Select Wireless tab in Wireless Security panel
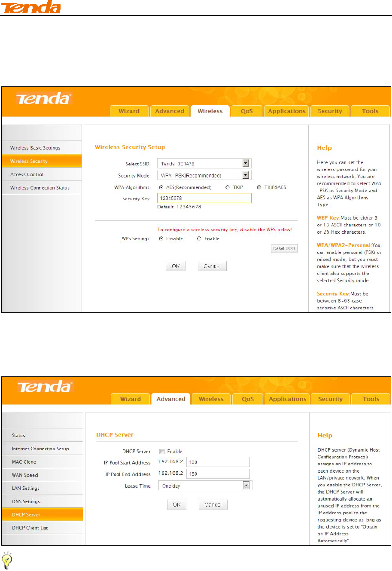This screenshot has width=392, height=571. click(210, 111)
